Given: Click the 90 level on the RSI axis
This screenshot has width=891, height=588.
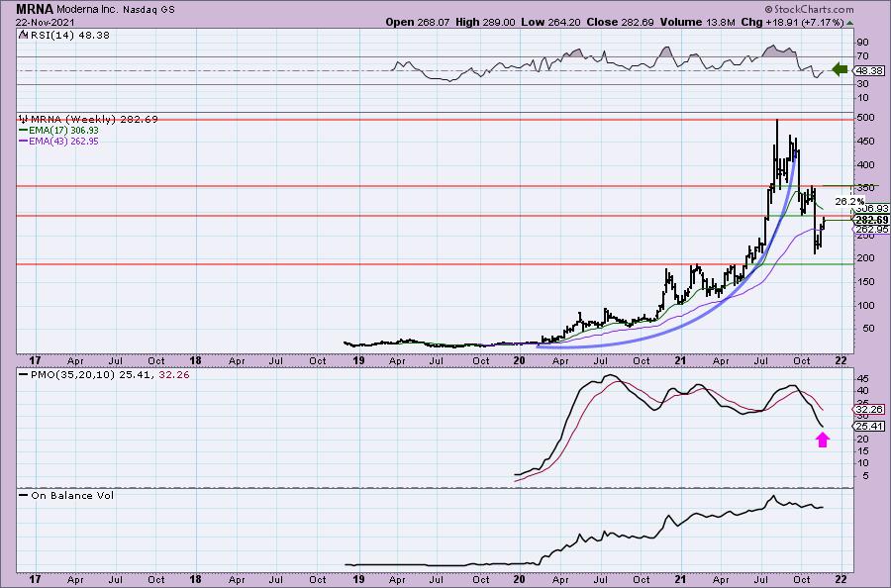Looking at the screenshot, I should pyautogui.click(x=862, y=42).
